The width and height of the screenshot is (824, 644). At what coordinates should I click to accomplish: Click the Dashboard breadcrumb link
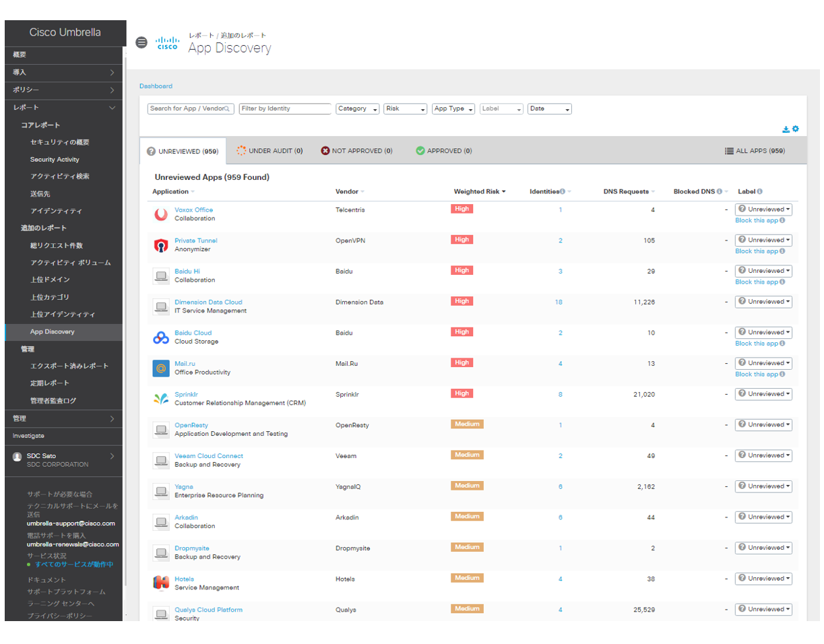(x=156, y=86)
